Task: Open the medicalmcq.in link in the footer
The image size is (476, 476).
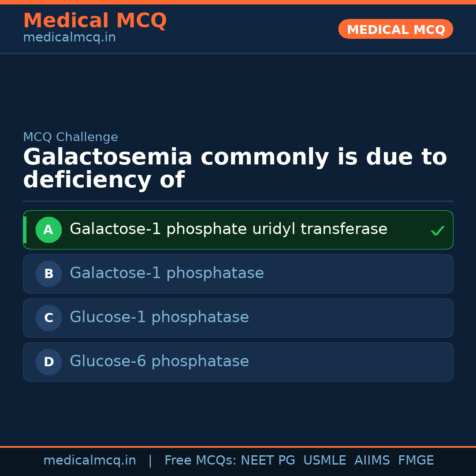Action: pyautogui.click(x=89, y=461)
